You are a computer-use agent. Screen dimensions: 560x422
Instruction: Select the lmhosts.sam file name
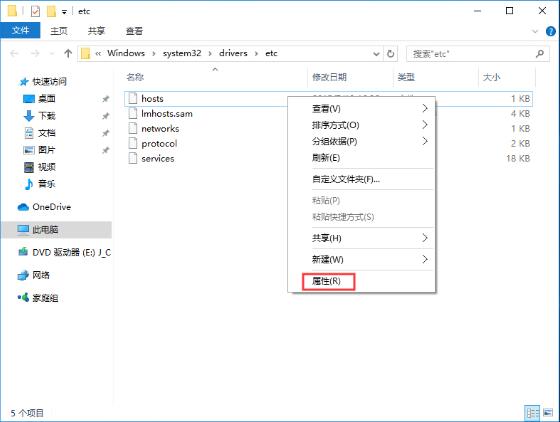167,114
